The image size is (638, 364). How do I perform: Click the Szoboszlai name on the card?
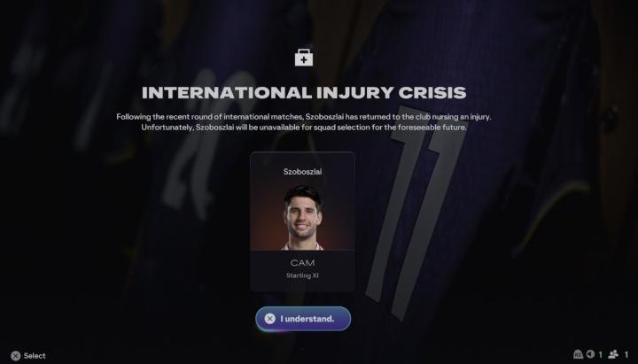[302, 172]
